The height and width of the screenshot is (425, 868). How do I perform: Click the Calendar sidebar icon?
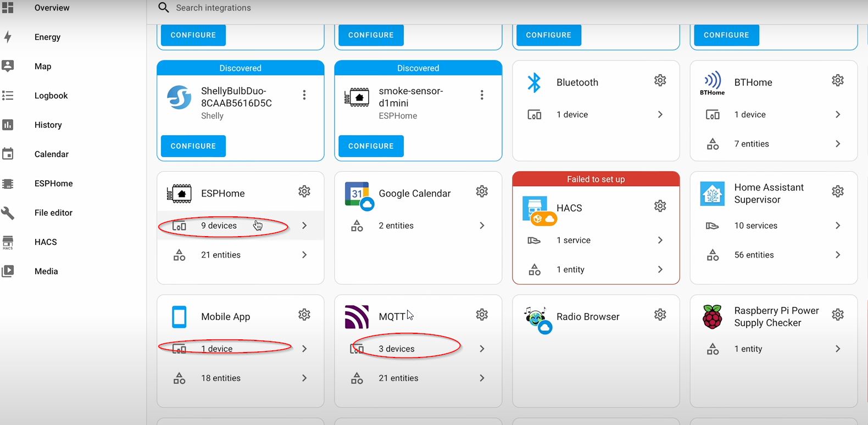[x=8, y=154]
